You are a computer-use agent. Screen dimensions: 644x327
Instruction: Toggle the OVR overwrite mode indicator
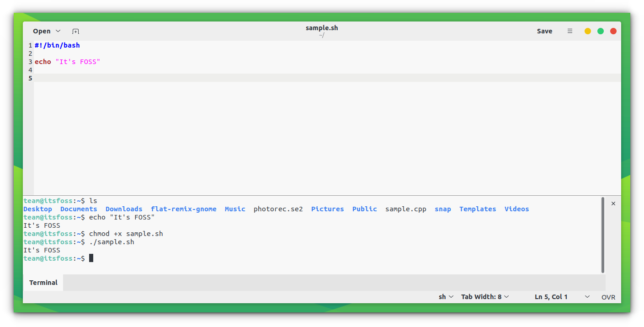click(608, 297)
